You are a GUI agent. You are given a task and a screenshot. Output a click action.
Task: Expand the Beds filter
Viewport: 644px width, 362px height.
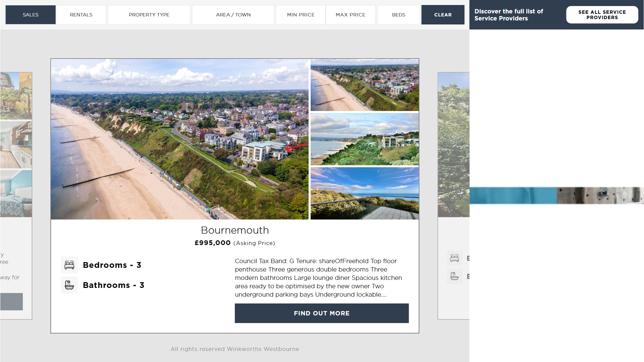398,15
